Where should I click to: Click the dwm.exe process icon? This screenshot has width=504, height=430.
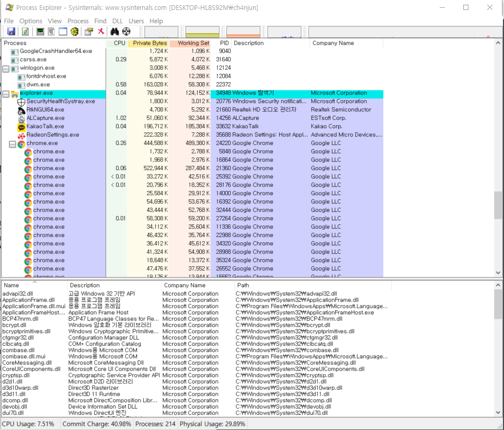21,86
